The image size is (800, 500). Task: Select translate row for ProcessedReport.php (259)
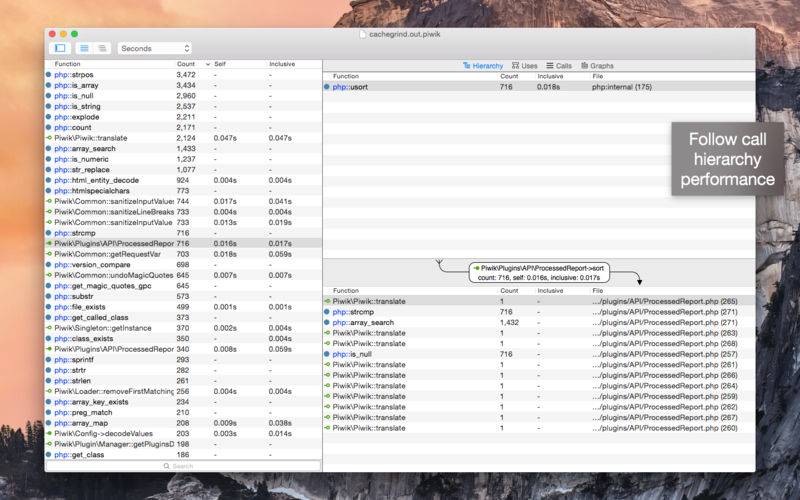click(539, 396)
